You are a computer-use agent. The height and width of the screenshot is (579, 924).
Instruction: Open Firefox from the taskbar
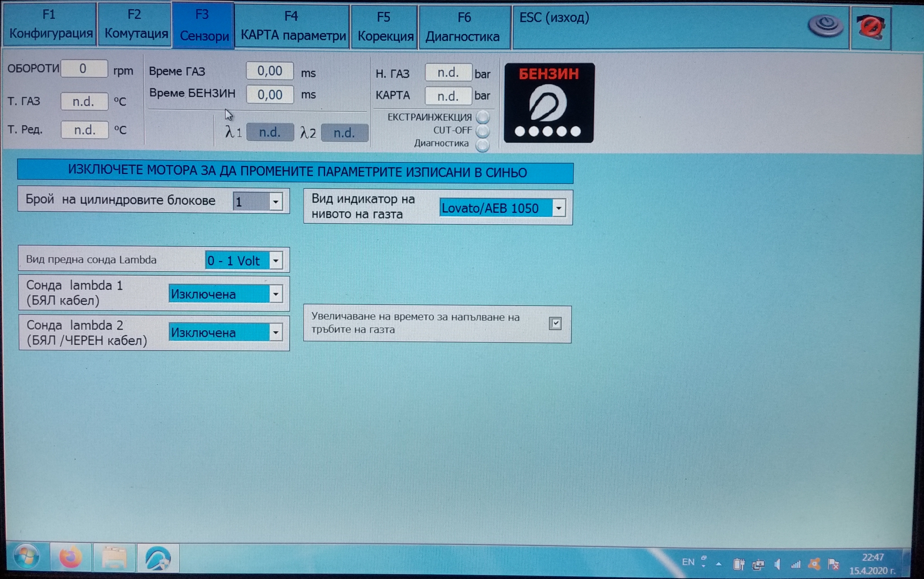pos(70,557)
